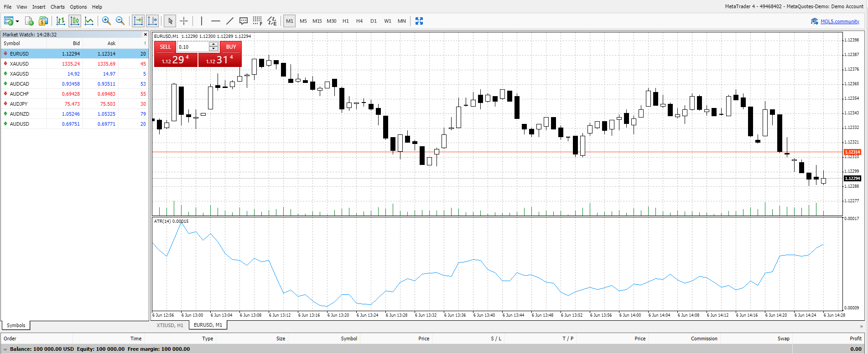Set timeframe to M1
Screen dimensions: 868x354
click(290, 21)
